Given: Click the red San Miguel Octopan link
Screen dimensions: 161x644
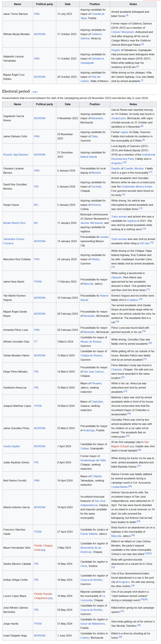Looking at the screenshot, I should point(130,444).
